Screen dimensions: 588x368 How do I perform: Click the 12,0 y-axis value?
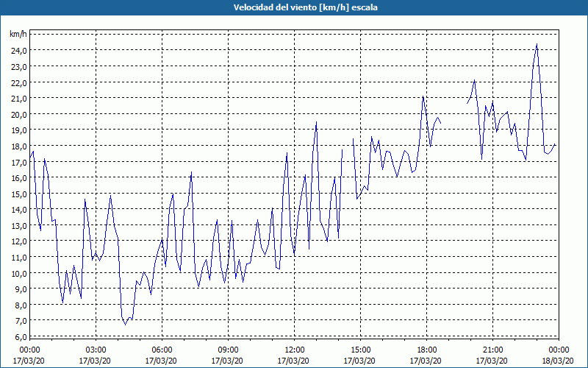point(18,241)
